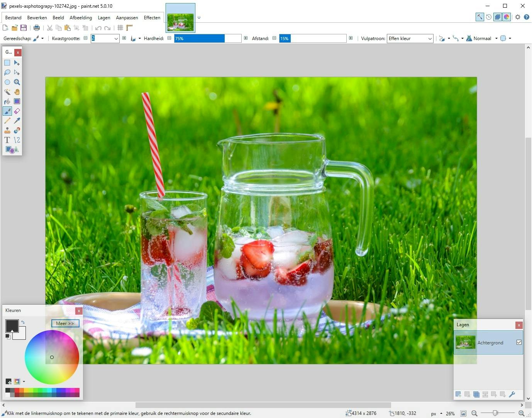Select the Move Selection tool
Screen dimensions: 532x418
point(17,72)
